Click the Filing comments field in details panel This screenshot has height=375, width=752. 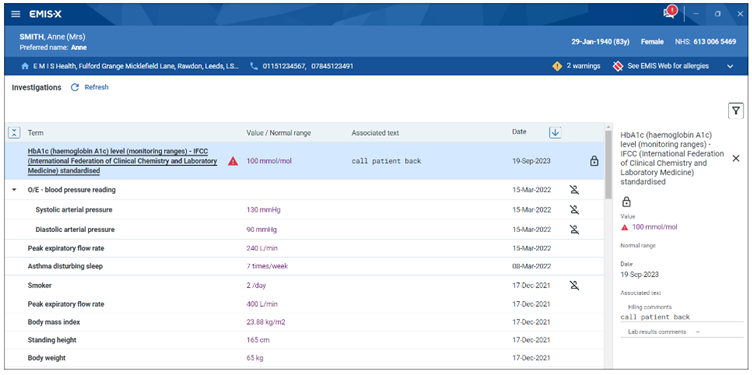[x=682, y=317]
